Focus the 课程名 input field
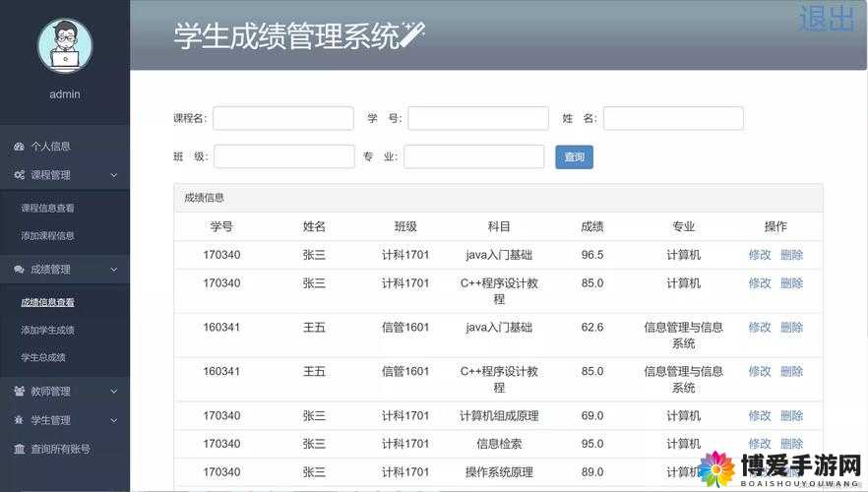 coord(283,118)
